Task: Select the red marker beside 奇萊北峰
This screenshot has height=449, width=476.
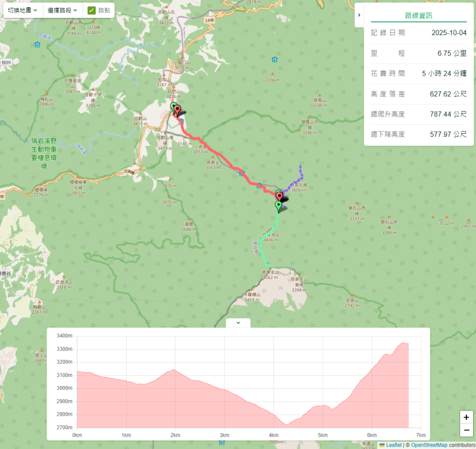Action: (279, 197)
